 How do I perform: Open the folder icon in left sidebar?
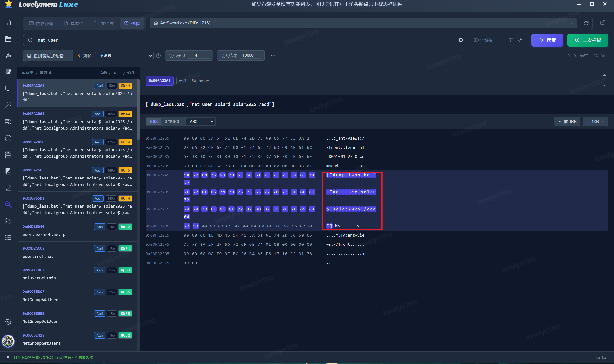[x=8, y=39]
